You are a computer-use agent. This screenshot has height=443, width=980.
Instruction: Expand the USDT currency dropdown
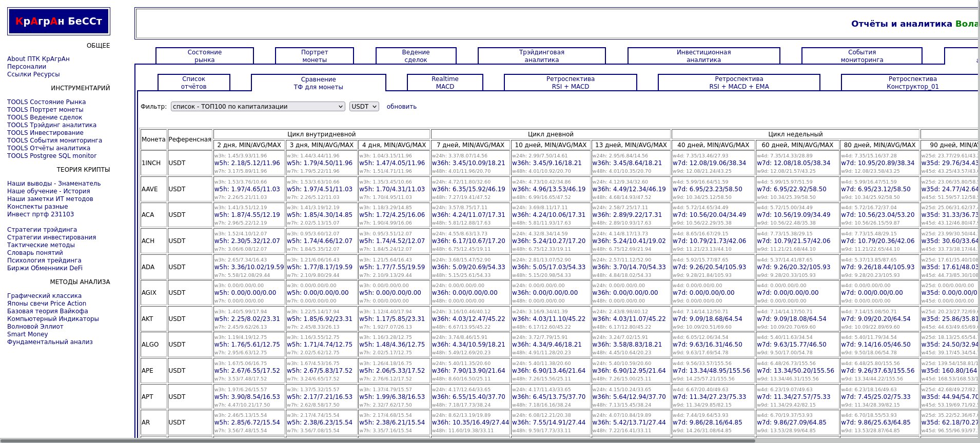(x=364, y=107)
